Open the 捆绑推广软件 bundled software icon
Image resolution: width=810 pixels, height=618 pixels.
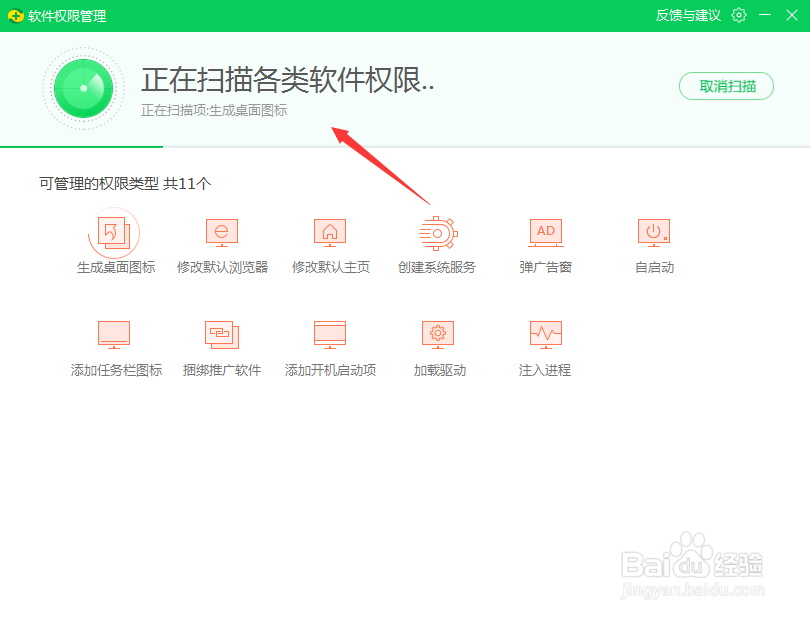221,335
